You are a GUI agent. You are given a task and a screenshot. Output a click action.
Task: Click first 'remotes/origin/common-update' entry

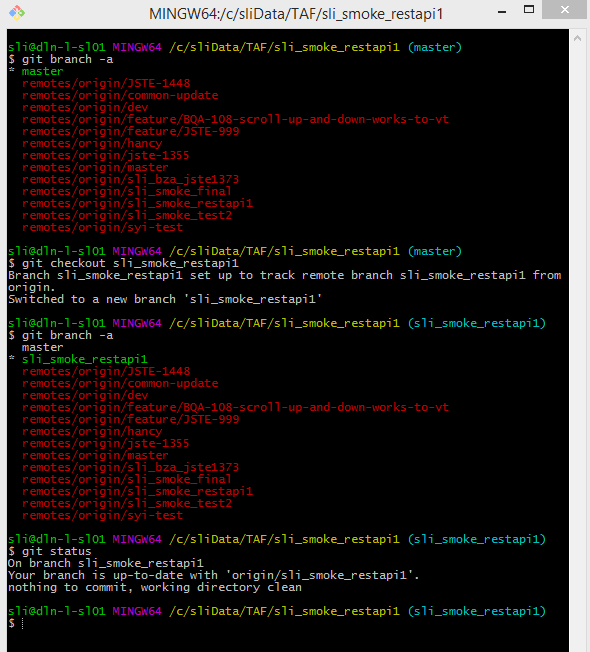[120, 95]
